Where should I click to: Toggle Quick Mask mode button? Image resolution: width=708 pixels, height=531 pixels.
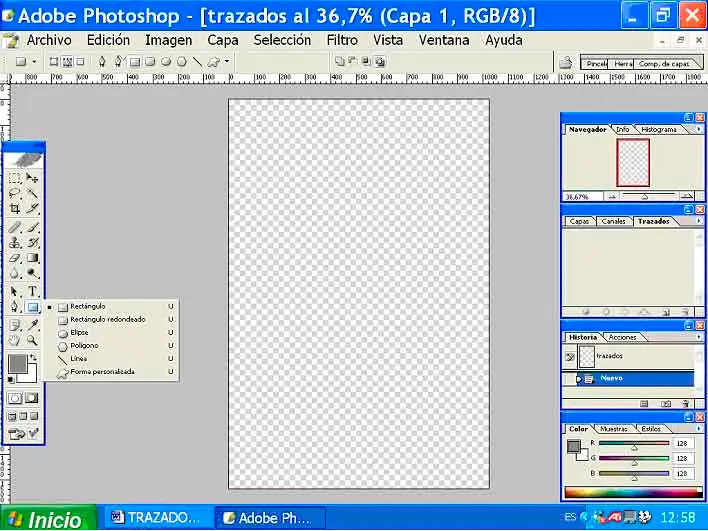click(x=32, y=397)
